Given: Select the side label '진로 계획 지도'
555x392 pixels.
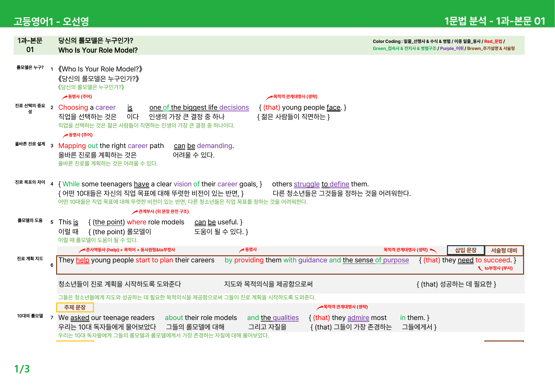Looking at the screenshot, I should pyautogui.click(x=30, y=258).
